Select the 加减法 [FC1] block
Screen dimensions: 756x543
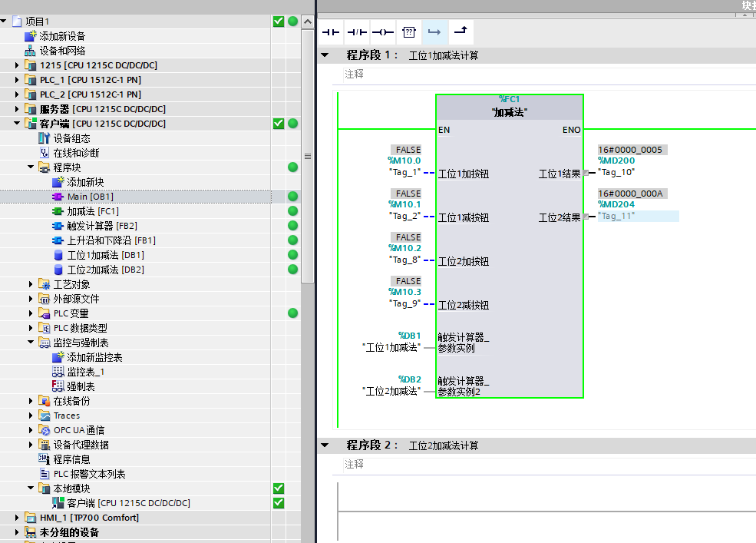click(x=81, y=210)
